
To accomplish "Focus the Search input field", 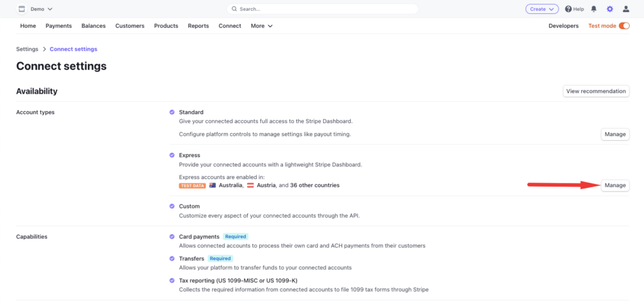I will point(323,9).
